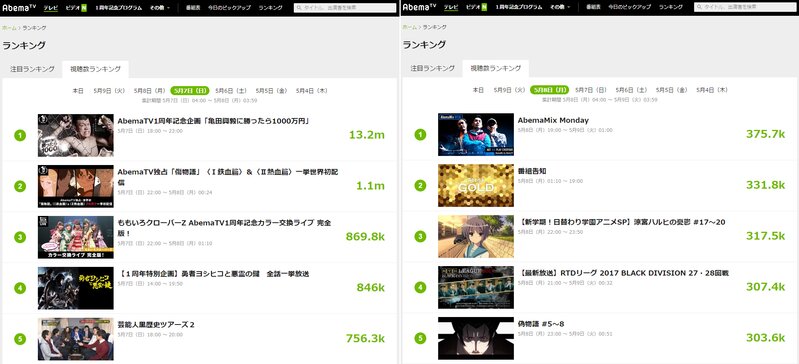Click AbemaTV logo above the 5月8日 ranking
The width and height of the screenshot is (799, 364).
[x=419, y=7]
